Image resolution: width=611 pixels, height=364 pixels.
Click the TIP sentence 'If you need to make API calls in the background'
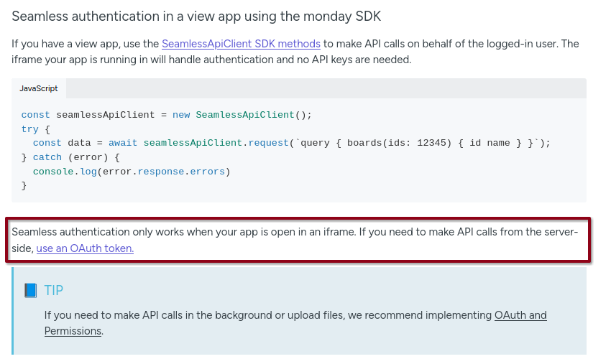[x=295, y=323]
